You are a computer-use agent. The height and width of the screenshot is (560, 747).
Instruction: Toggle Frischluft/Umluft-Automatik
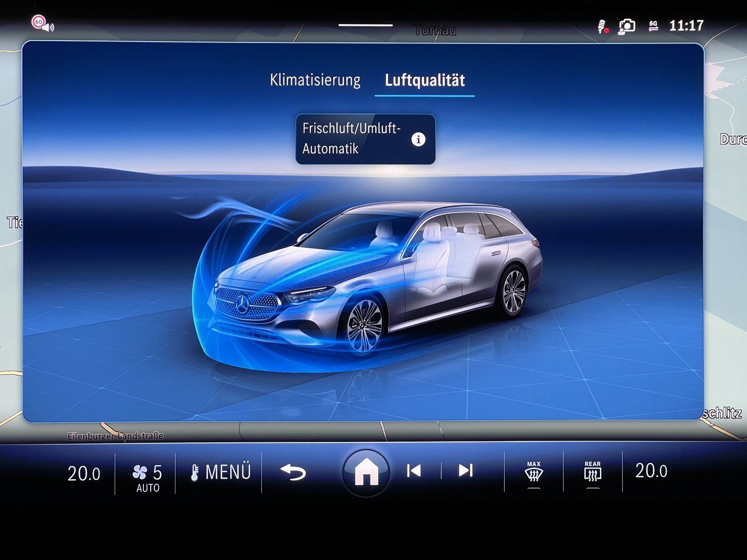pos(366,139)
